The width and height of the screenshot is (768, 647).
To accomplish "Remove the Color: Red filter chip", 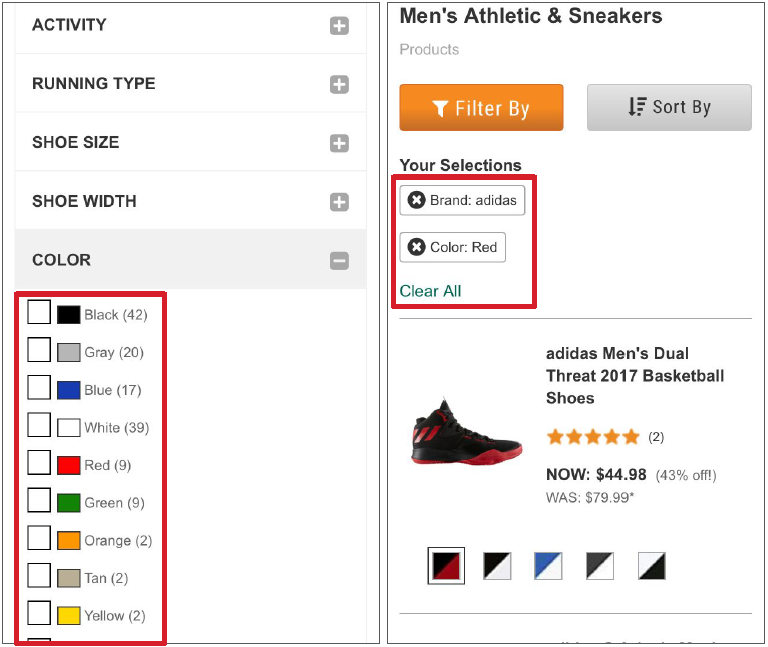I will (417, 247).
